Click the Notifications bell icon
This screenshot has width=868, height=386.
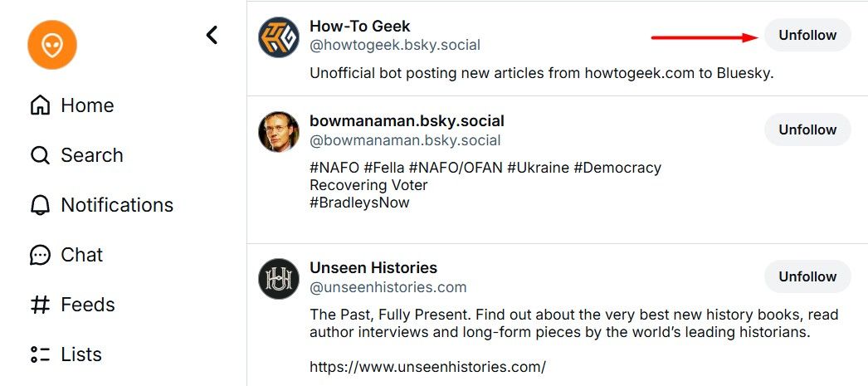coord(40,205)
